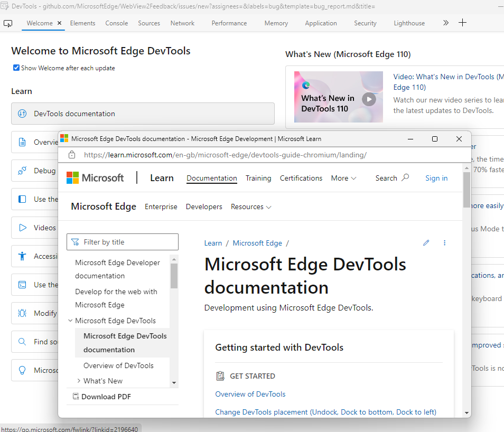Image resolution: width=504 pixels, height=432 pixels.
Task: Select the Performance tab
Action: (229, 23)
